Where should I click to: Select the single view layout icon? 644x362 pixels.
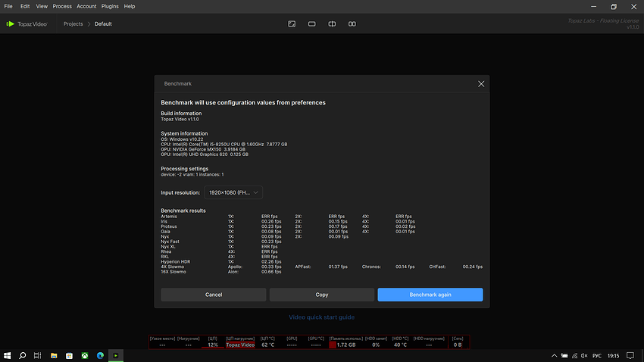(x=311, y=23)
